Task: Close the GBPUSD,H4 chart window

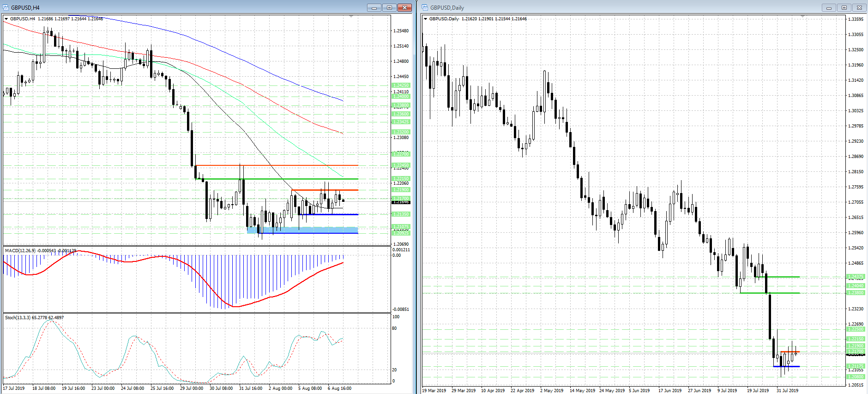Action: (x=404, y=7)
